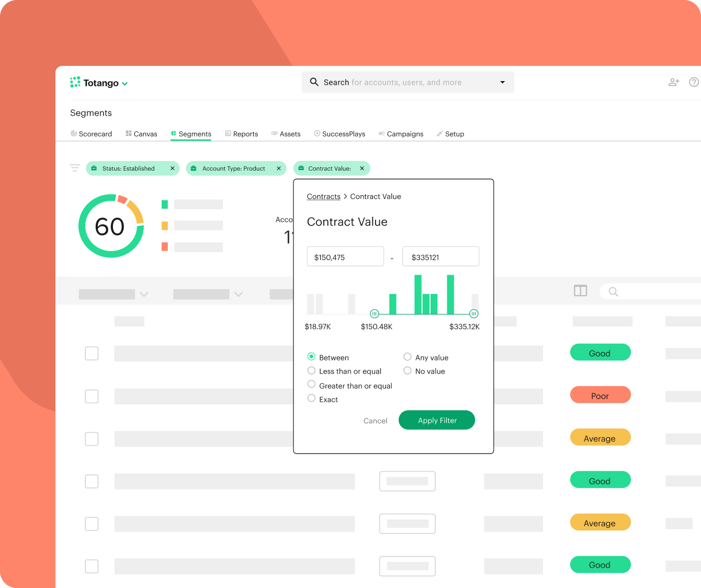This screenshot has width=701, height=588.
Task: Click the briefcase icon on Contract Value chip
Action: (x=301, y=168)
